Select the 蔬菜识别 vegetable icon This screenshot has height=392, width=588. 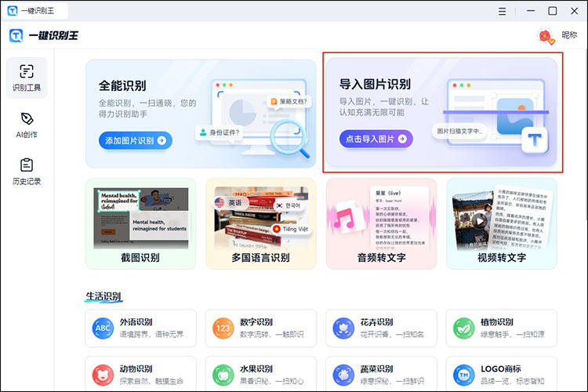pos(343,374)
